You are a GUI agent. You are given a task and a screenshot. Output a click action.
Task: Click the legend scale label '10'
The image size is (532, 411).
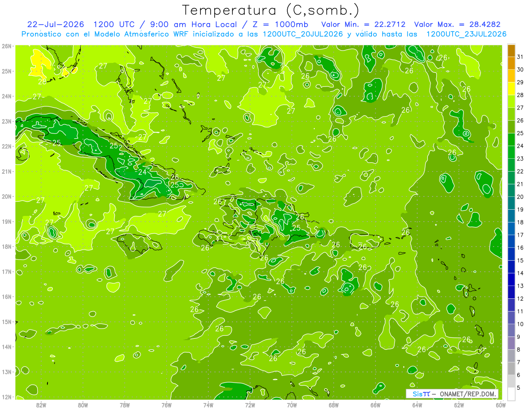(x=520, y=324)
